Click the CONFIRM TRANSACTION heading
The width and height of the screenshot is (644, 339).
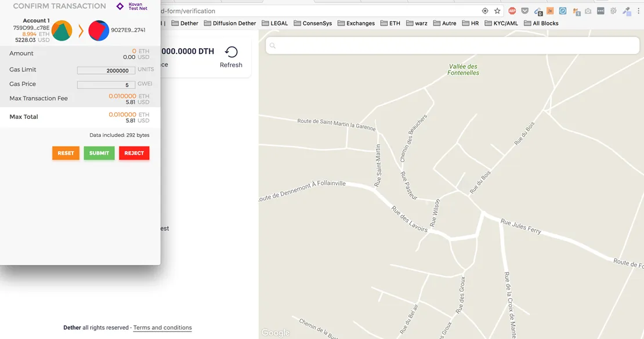[x=59, y=6]
